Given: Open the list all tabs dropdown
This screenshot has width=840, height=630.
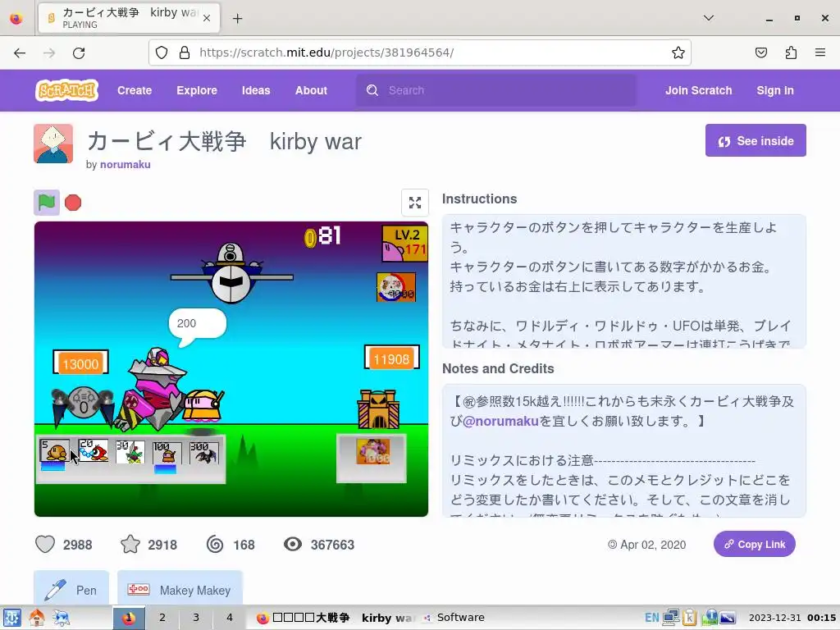Looking at the screenshot, I should click(708, 18).
